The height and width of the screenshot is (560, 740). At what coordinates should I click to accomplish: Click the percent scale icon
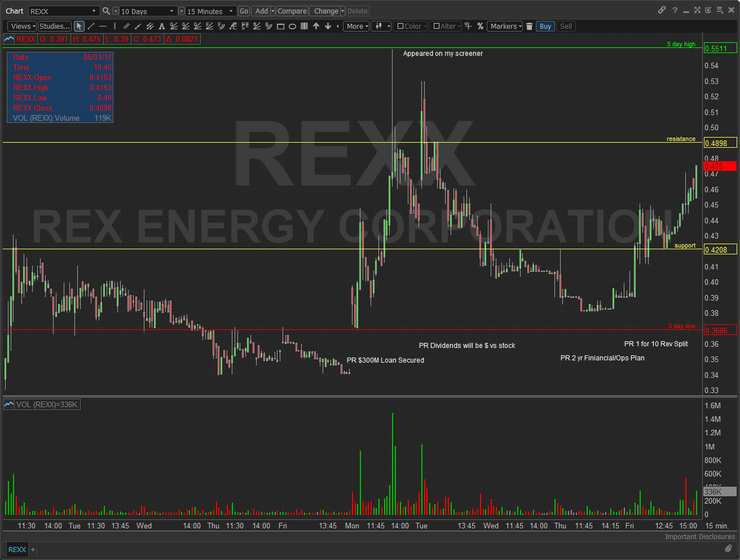480,26
